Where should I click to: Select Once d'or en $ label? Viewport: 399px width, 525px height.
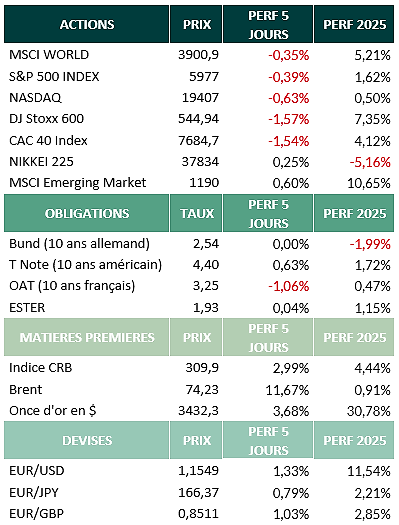pyautogui.click(x=53, y=410)
